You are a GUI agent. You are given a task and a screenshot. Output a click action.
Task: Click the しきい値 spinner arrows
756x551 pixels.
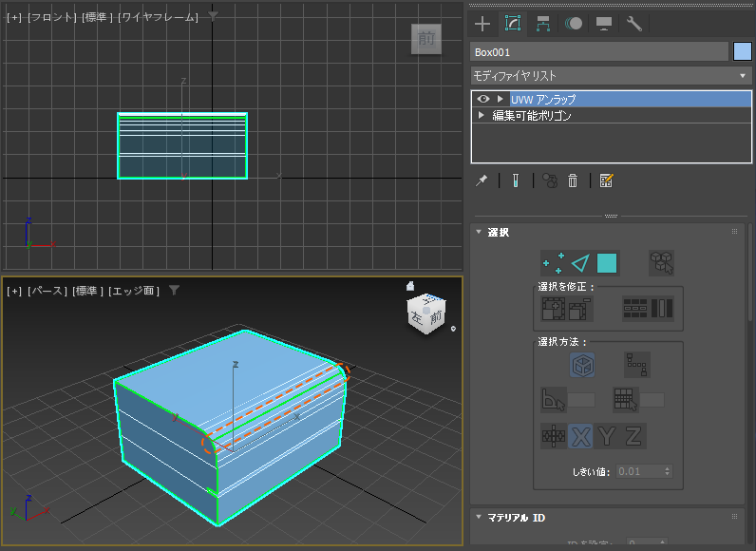(x=668, y=471)
